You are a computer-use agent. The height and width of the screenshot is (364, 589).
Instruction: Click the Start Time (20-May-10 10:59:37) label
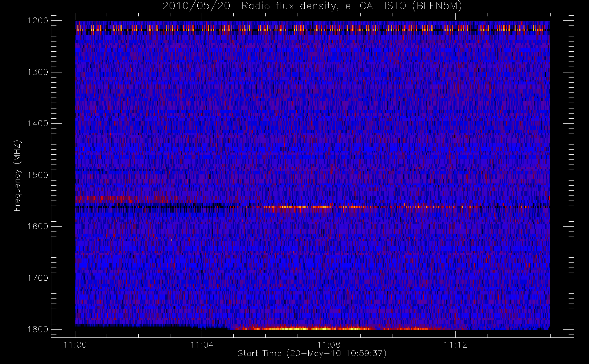point(312,353)
